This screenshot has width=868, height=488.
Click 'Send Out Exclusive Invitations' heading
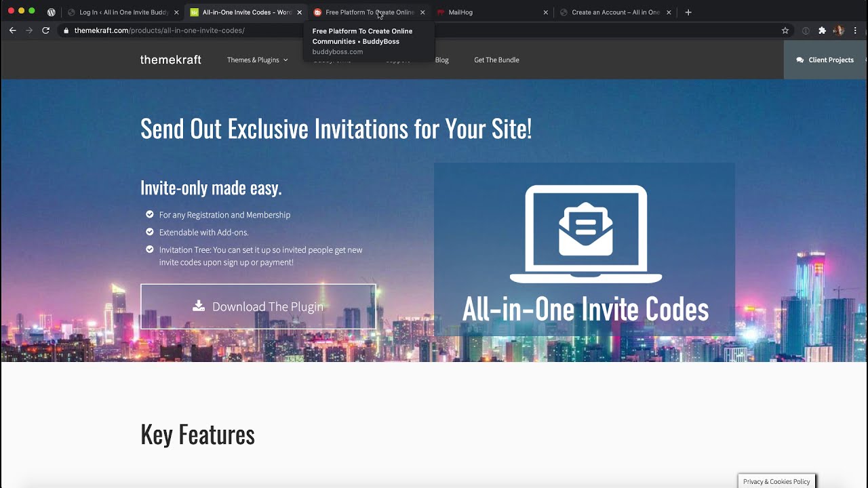[x=336, y=129]
